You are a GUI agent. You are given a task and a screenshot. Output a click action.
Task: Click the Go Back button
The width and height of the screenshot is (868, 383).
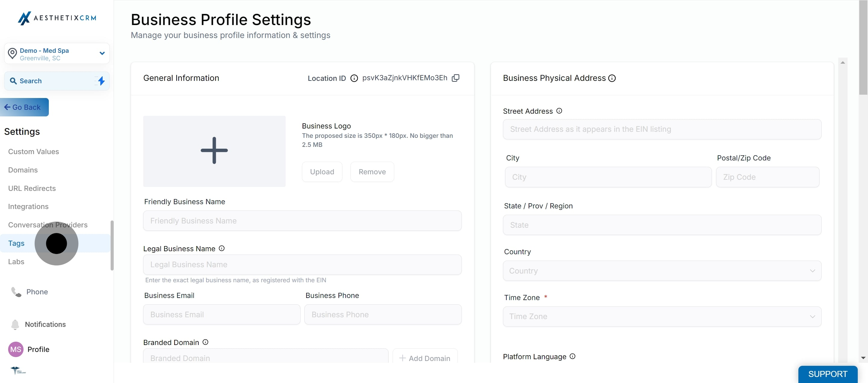(x=24, y=107)
